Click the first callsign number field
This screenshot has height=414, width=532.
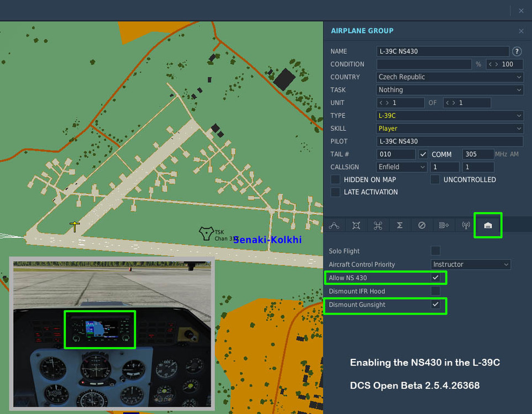445,167
